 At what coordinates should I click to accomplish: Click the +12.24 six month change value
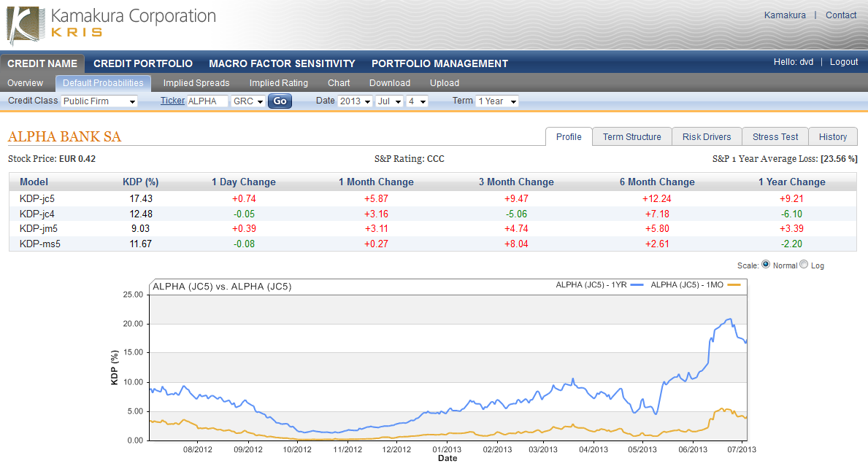(x=657, y=198)
